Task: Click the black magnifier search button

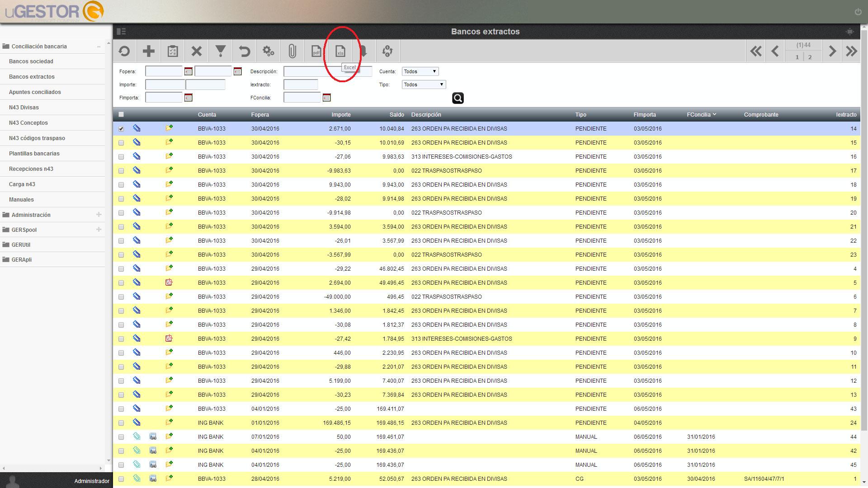Action: pos(458,98)
